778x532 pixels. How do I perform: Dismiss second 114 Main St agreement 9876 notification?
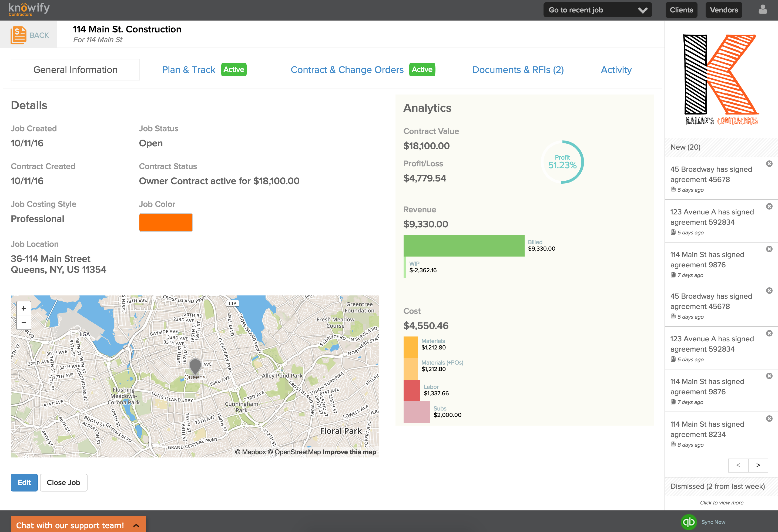pos(769,376)
